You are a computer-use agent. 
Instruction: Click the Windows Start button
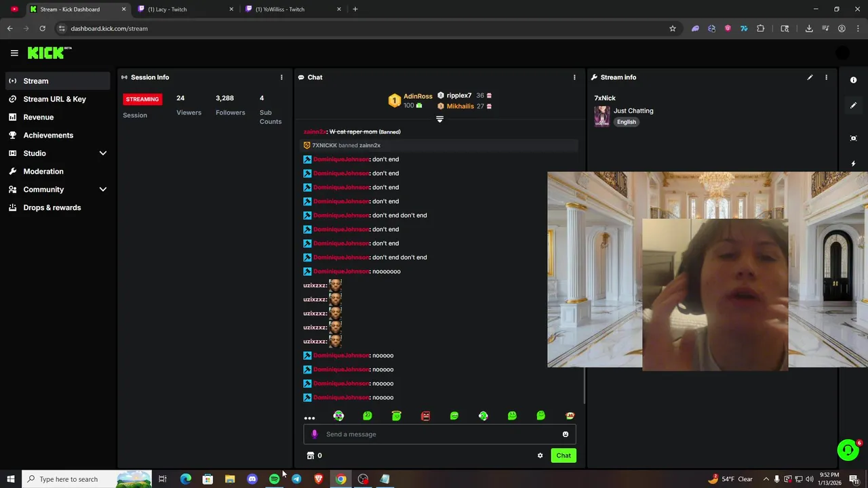[10, 479]
